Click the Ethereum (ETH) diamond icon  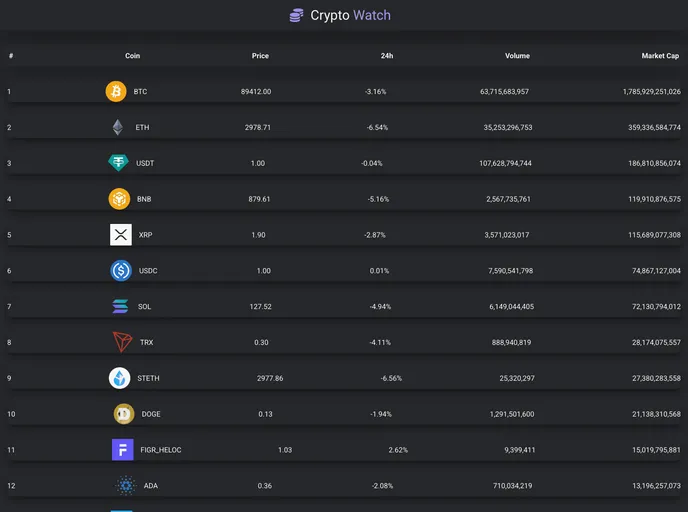118,127
